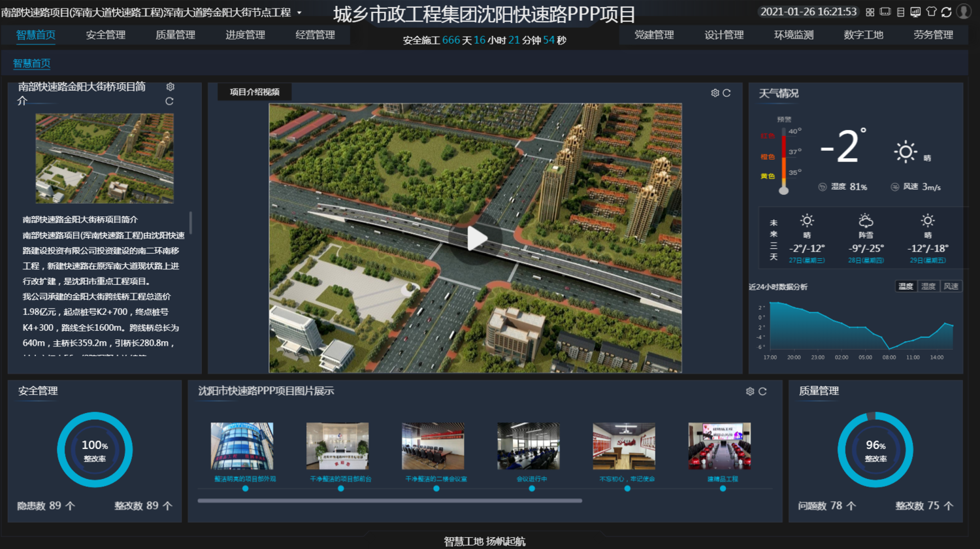The image size is (980, 549).
Task: Open the 质量管理 navigation item
Action: tap(175, 35)
